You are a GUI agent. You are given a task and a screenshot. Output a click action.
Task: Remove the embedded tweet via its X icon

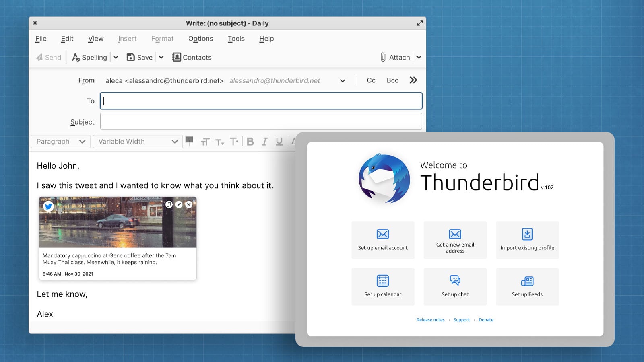pos(189,204)
